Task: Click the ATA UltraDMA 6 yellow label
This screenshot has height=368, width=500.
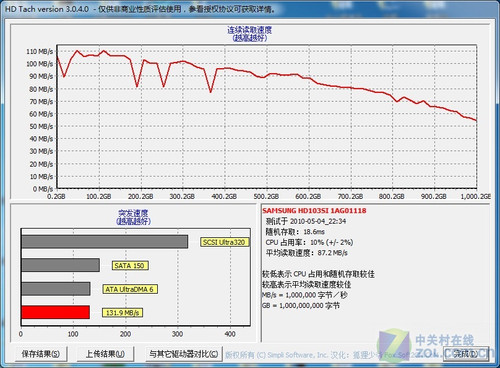Action: pos(129,289)
